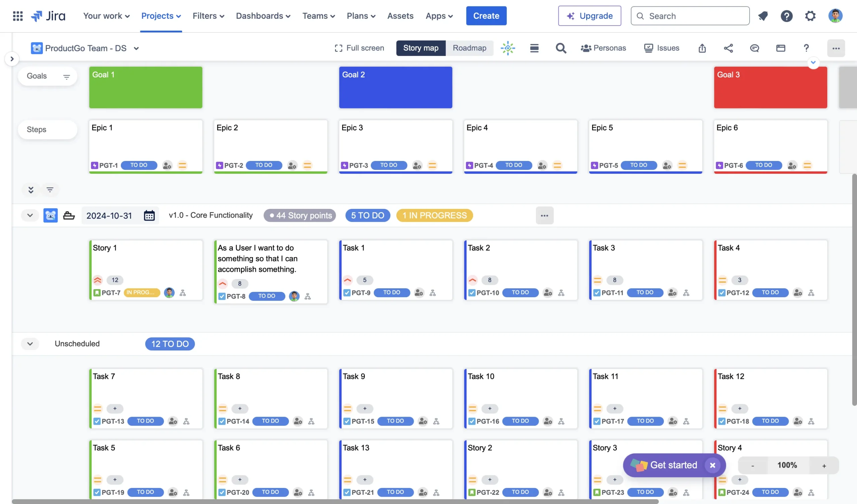Open the Issues panel
The width and height of the screenshot is (857, 504).
click(661, 48)
